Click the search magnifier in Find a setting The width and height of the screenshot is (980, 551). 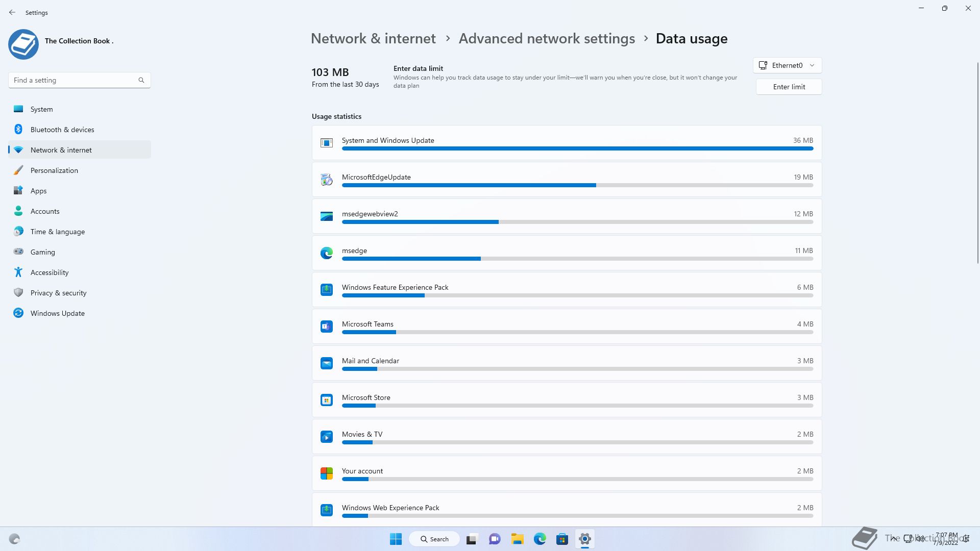(141, 80)
